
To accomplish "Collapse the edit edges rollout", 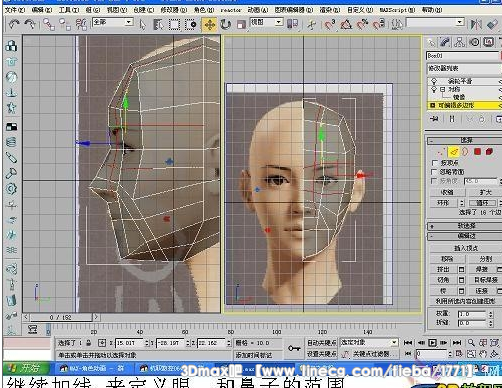I will (465, 236).
